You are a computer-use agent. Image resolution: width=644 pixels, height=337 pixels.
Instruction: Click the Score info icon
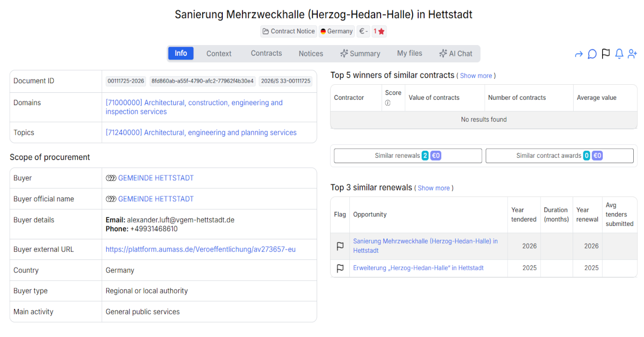tap(387, 103)
